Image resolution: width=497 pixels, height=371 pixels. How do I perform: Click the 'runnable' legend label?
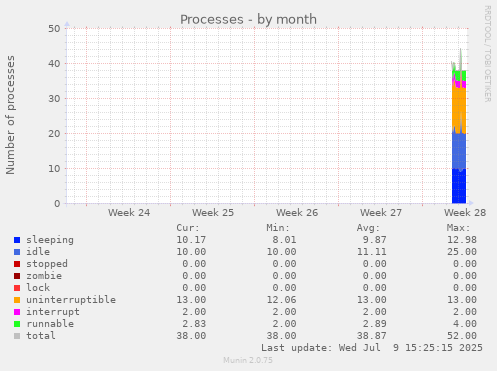[x=50, y=324]
